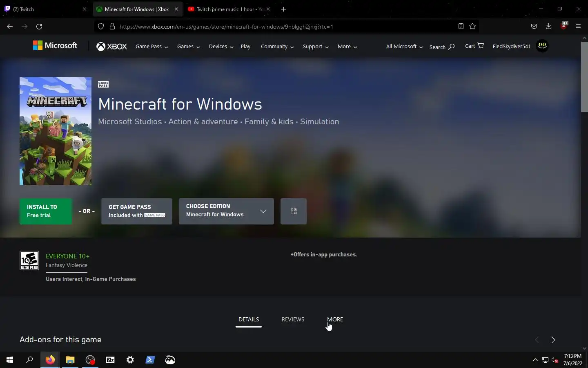
Task: Open Pocket save button
Action: point(534,26)
